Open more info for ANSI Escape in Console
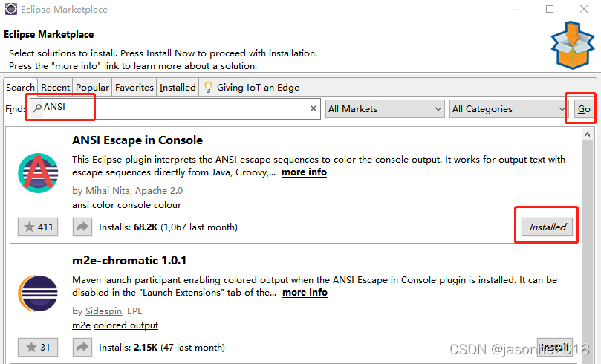 [304, 172]
